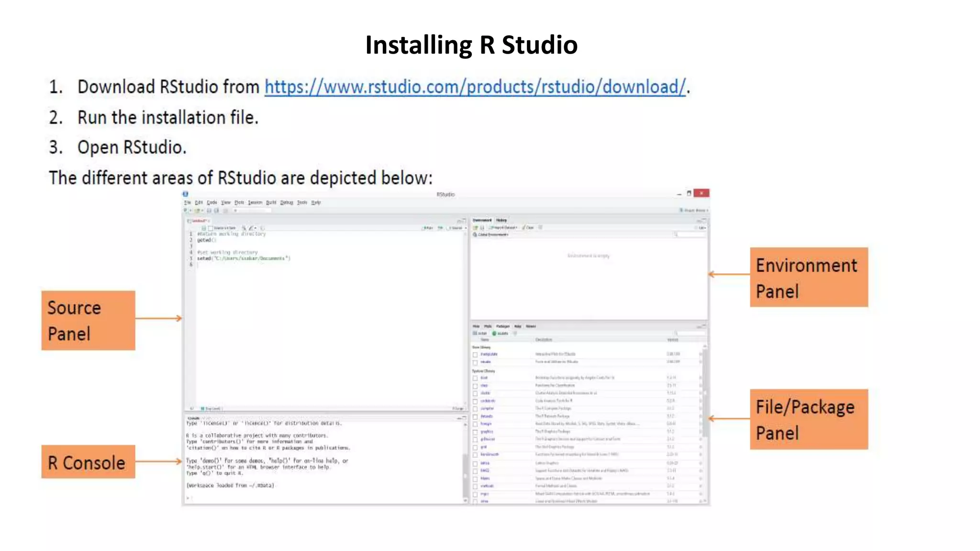Open the Code menu
Screen dimensions: 980x551
point(212,202)
